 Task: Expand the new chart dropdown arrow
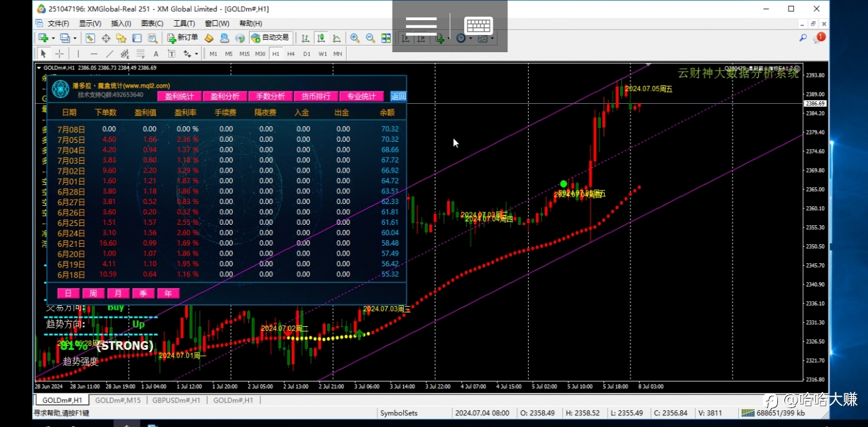click(x=53, y=38)
